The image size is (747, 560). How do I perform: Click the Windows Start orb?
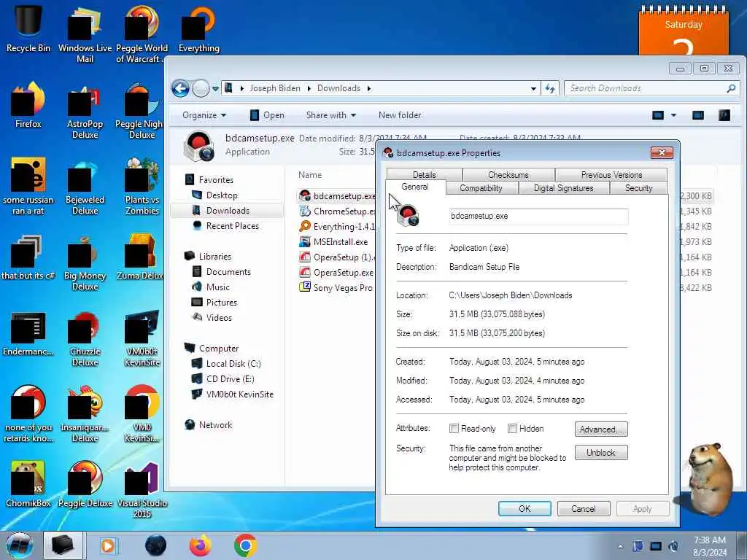19,545
